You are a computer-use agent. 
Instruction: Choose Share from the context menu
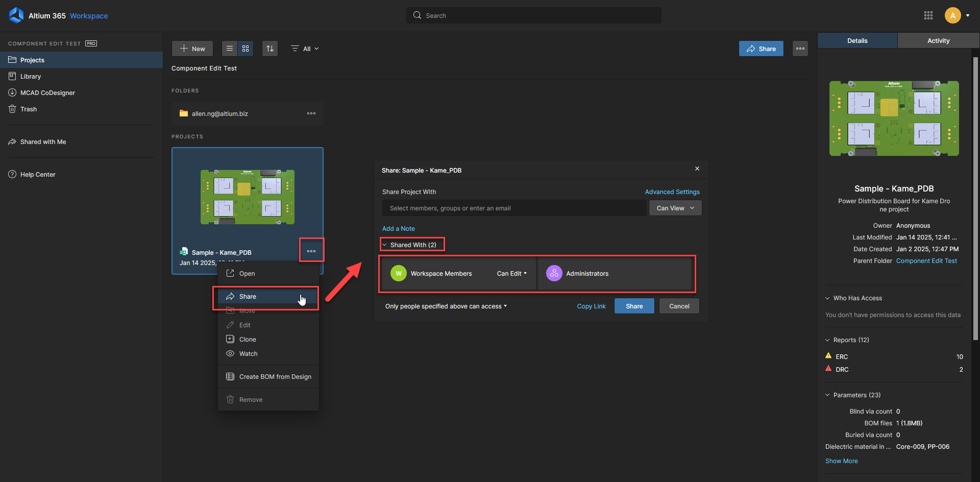click(268, 296)
